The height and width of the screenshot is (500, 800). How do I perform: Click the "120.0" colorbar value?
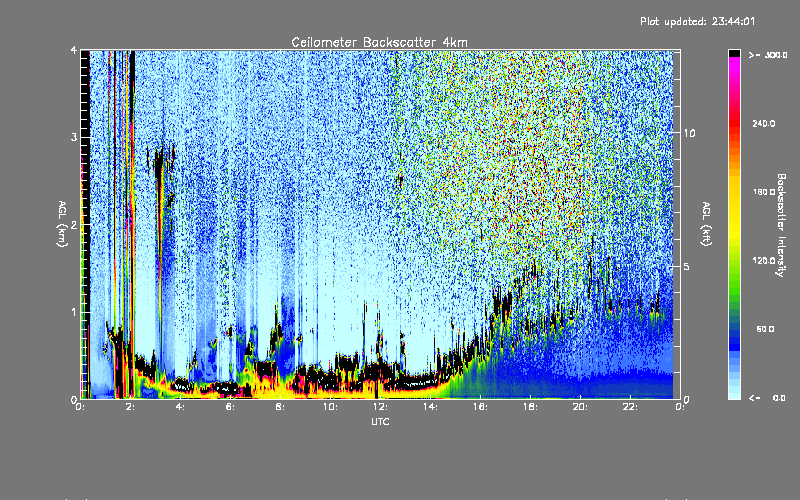(764, 260)
